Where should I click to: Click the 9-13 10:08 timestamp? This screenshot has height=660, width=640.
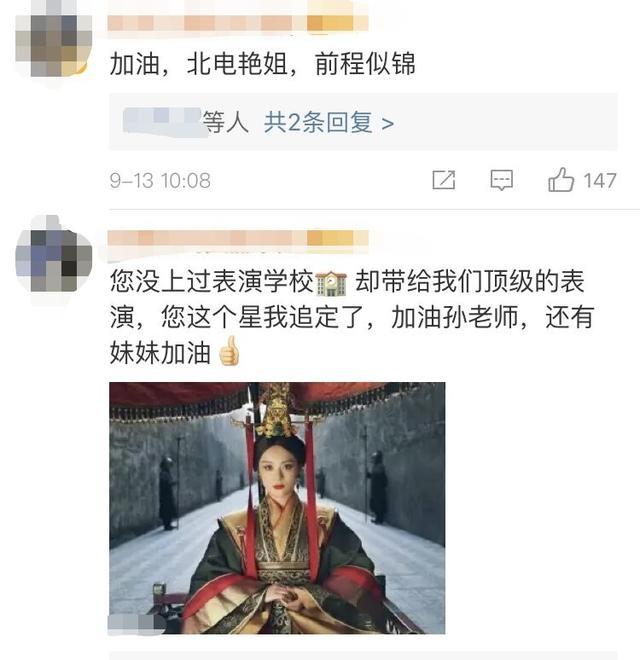click(x=160, y=181)
